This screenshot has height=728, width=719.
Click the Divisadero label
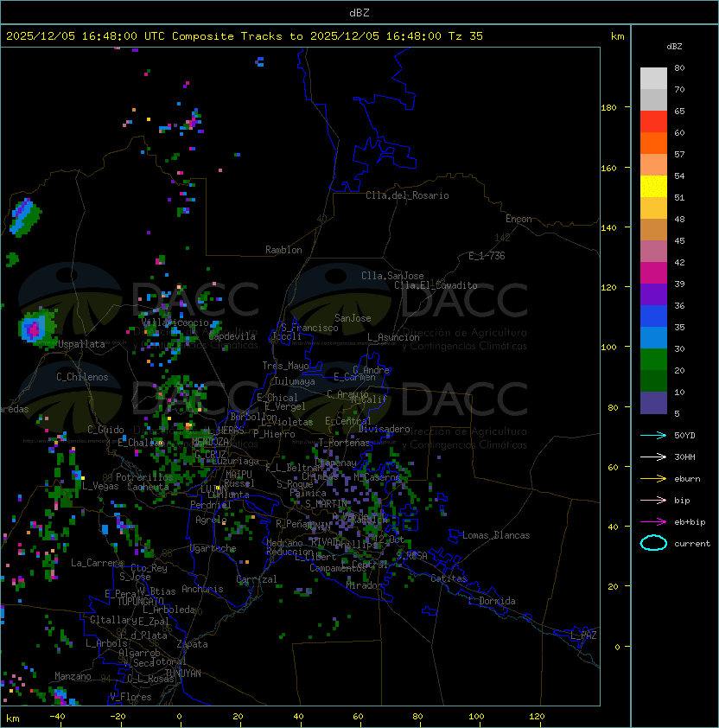point(384,429)
